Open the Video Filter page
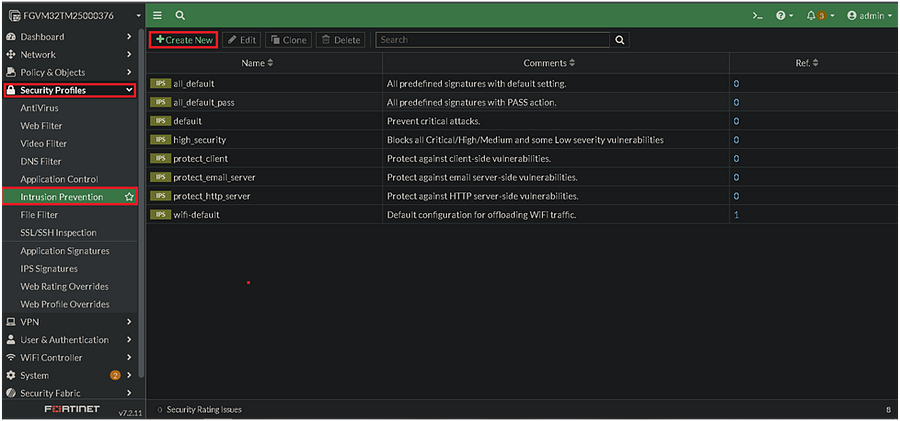Screen dimensions: 900x421 pos(44,144)
